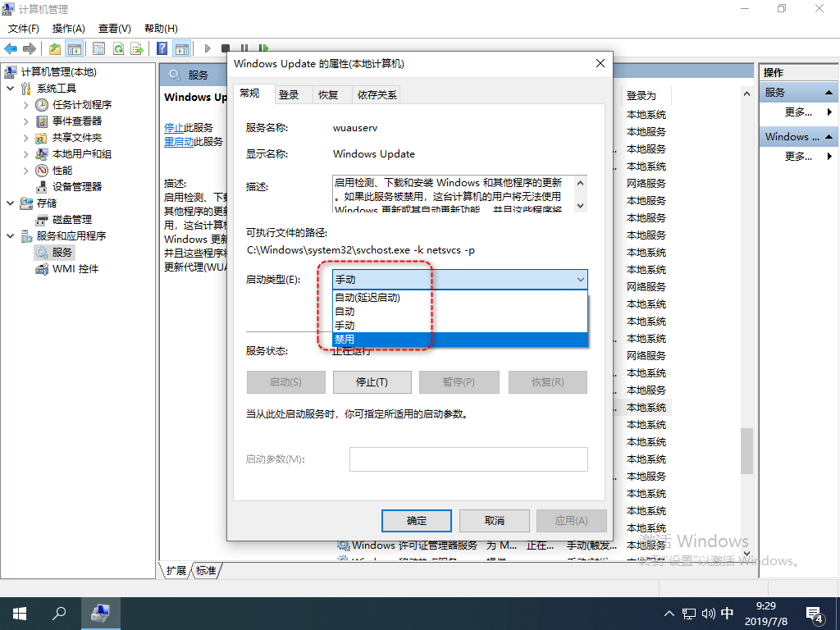This screenshot has height=630, width=840.
Task: Click the up one level folder icon
Action: tap(55, 48)
